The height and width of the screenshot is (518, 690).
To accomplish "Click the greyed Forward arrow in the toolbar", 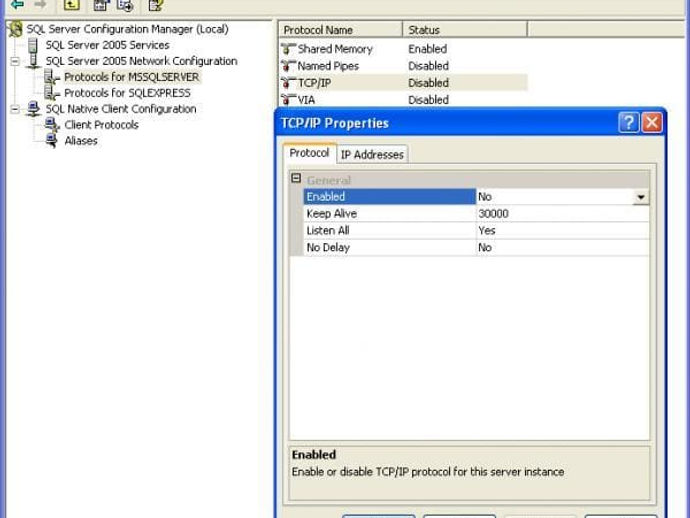I will pyautogui.click(x=40, y=5).
